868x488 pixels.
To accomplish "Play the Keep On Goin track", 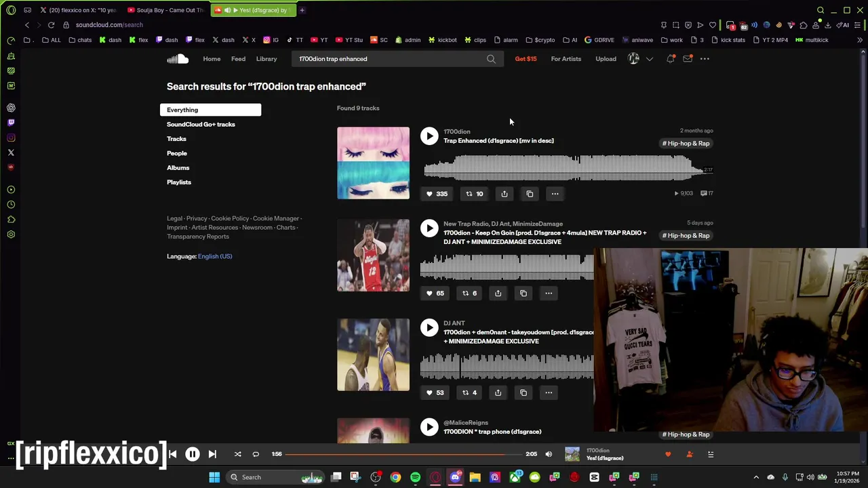I will tap(429, 228).
